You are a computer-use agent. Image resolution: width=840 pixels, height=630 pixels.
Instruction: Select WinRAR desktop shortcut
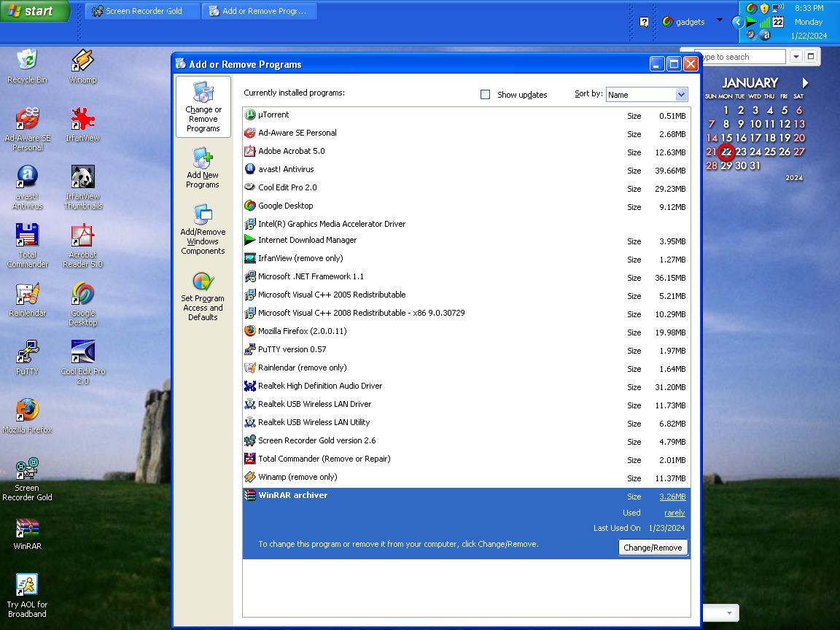click(x=27, y=534)
